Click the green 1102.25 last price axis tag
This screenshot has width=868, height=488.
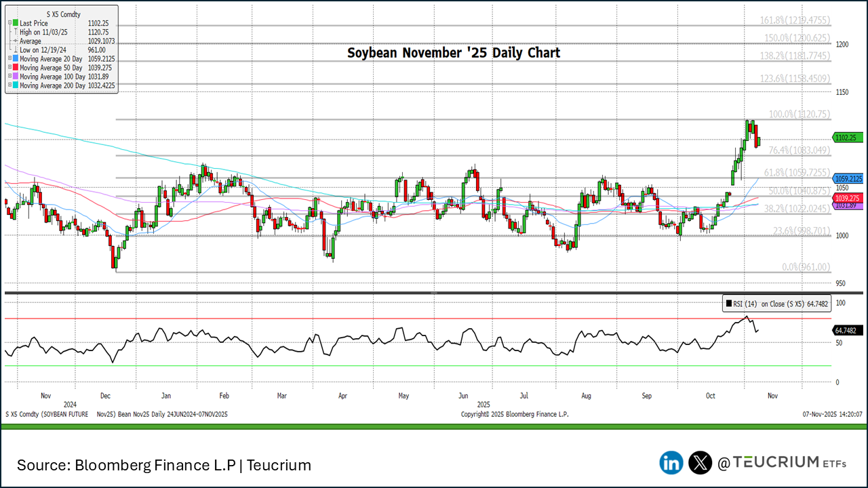tap(846, 138)
